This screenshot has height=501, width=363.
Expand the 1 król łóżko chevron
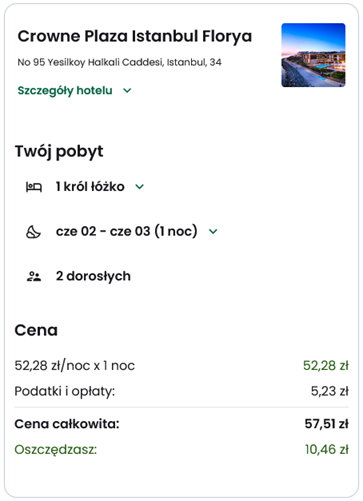click(139, 187)
